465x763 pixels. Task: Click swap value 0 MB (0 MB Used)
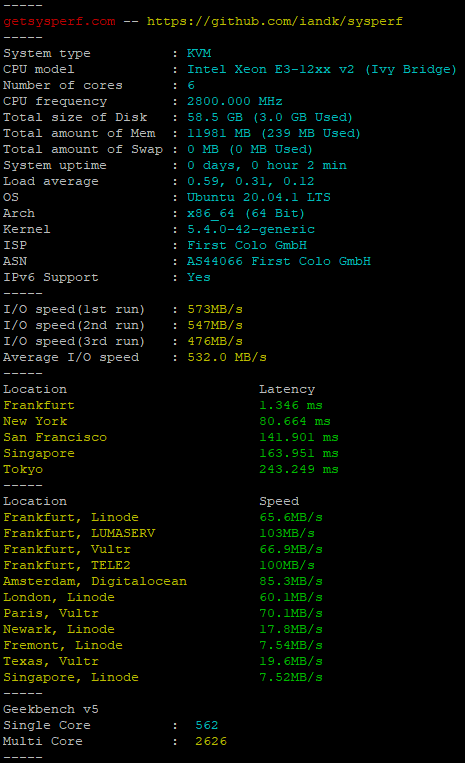pos(250,149)
